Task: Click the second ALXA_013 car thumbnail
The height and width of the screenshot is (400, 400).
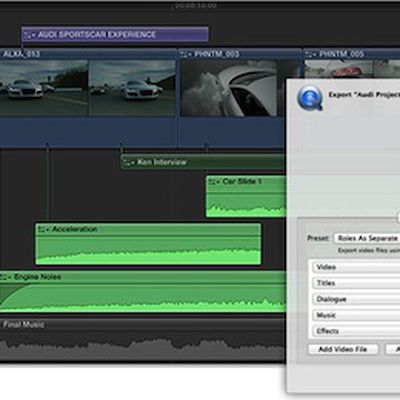Action: click(x=132, y=88)
